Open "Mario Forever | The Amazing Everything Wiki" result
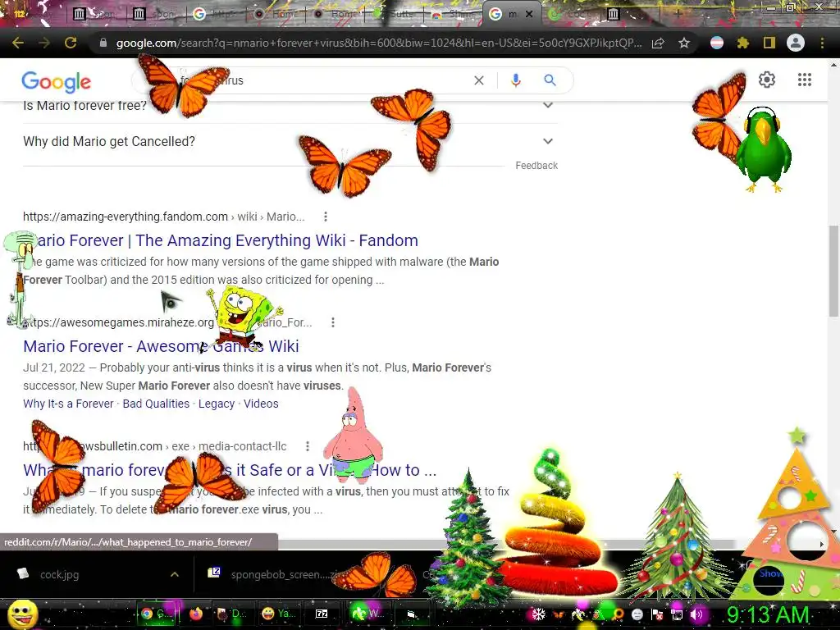Image resolution: width=840 pixels, height=630 pixels. 221,240
